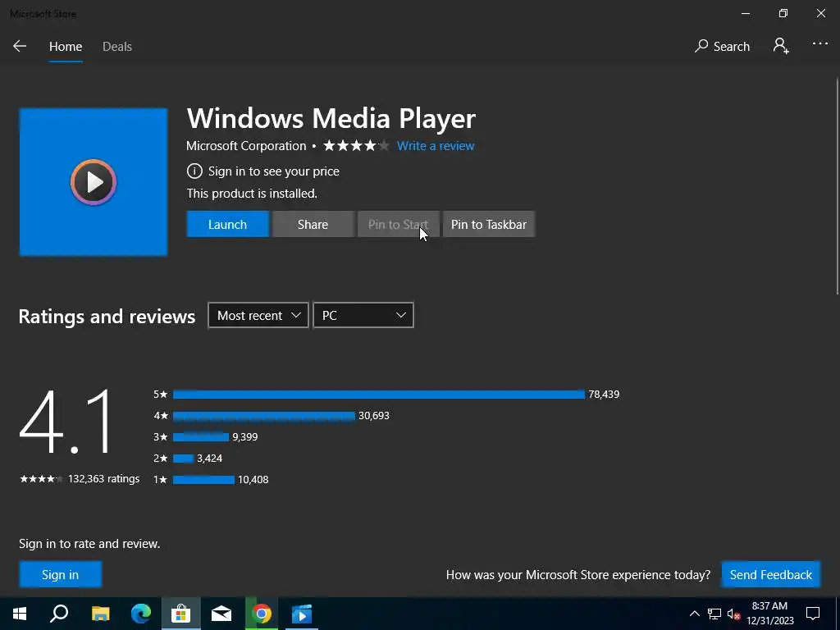The width and height of the screenshot is (840, 630).
Task: Click the star rating next to Microsoft Corporation
Action: coord(356,146)
